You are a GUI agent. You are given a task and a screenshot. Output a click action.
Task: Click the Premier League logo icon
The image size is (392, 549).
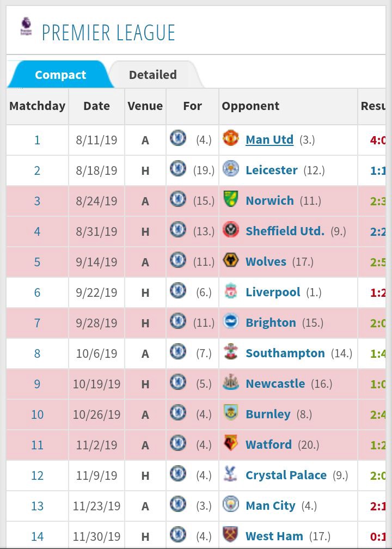click(x=26, y=27)
